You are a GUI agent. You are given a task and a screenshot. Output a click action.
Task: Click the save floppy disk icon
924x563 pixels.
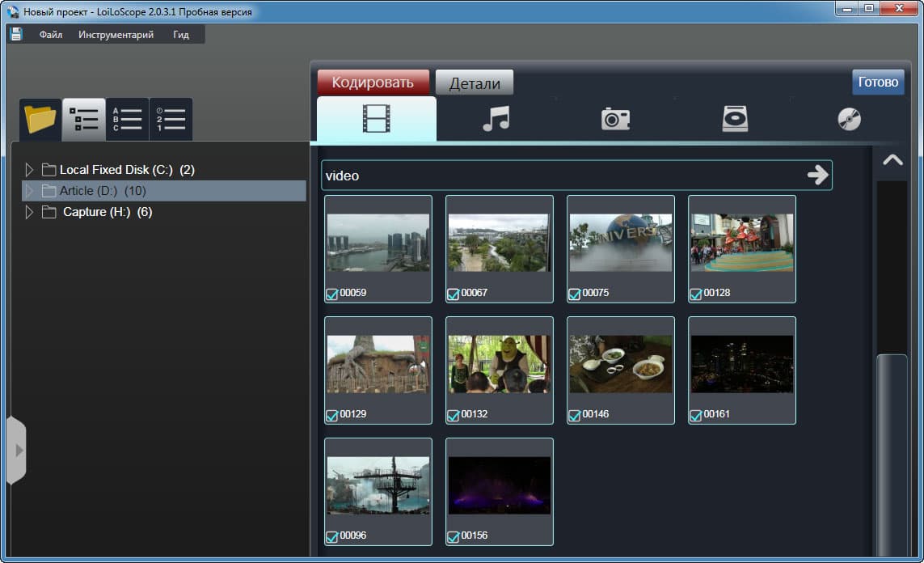pos(16,34)
